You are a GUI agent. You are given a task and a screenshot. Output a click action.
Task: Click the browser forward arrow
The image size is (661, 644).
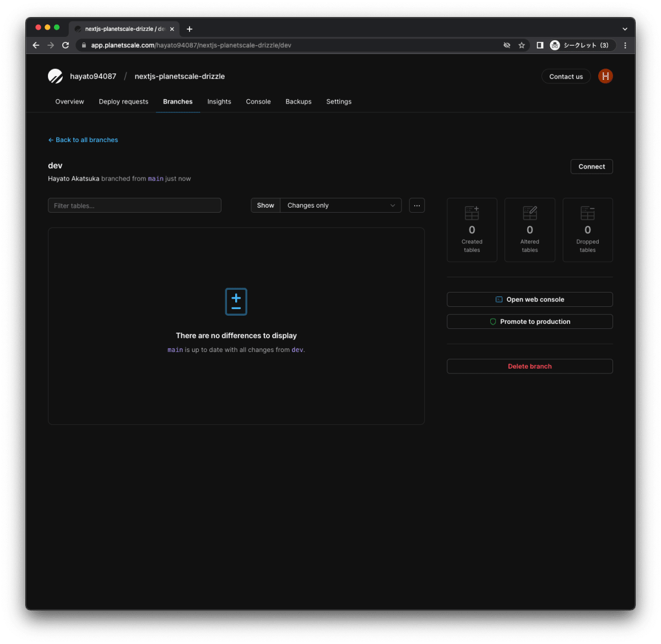[51, 45]
